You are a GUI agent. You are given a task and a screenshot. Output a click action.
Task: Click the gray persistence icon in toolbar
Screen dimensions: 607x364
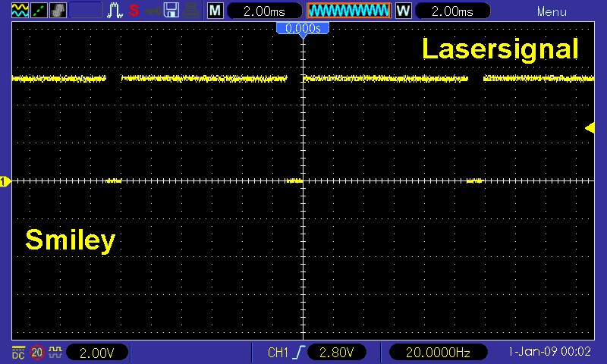[58, 11]
